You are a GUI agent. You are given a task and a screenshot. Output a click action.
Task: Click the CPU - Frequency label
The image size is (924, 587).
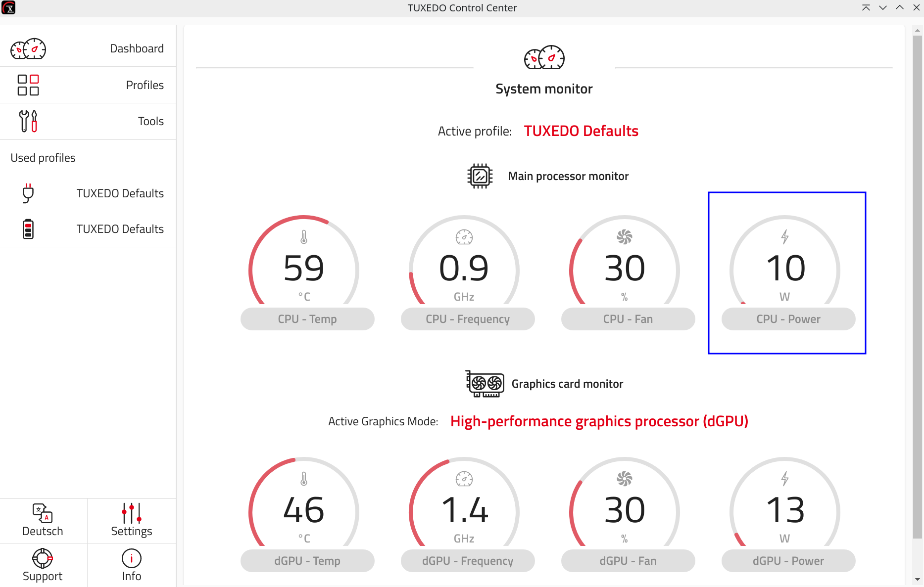pyautogui.click(x=468, y=319)
